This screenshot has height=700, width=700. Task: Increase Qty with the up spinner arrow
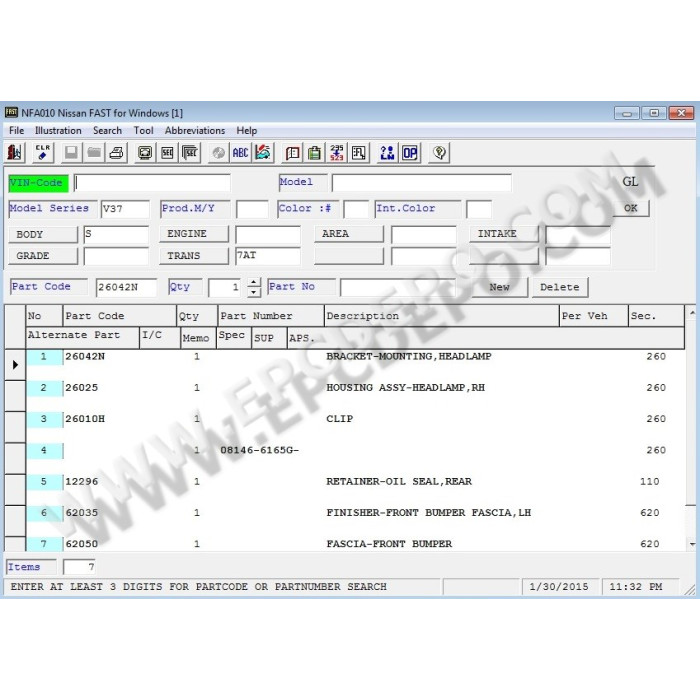tap(254, 283)
